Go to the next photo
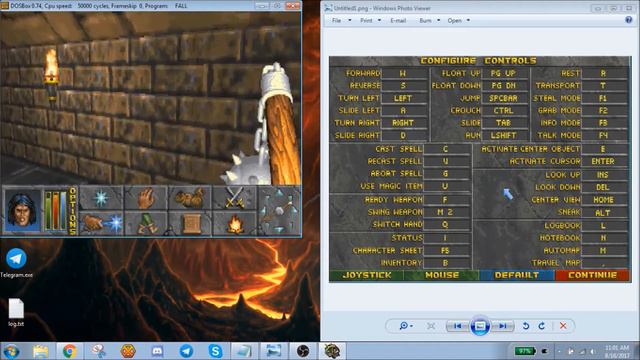The height and width of the screenshot is (360, 640). [x=502, y=326]
